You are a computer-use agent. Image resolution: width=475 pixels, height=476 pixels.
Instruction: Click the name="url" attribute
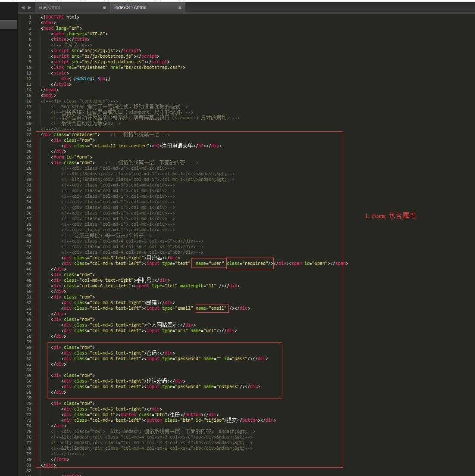coord(203,330)
